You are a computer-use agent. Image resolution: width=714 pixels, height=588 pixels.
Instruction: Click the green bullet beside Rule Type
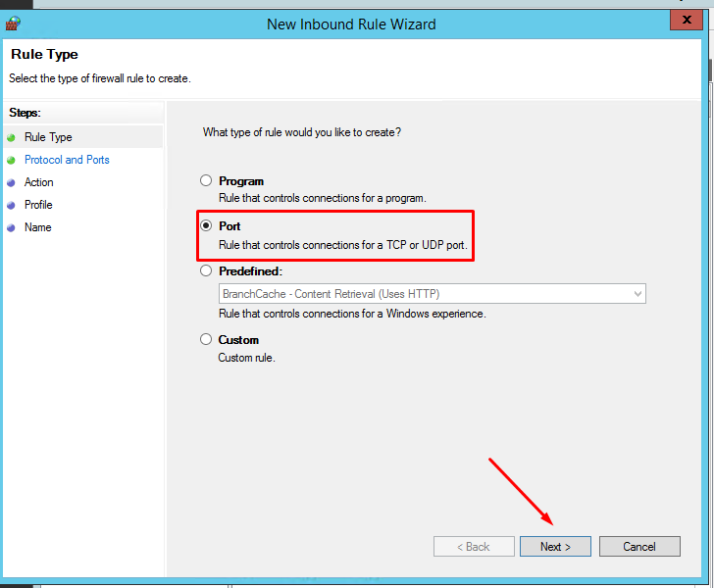point(12,138)
